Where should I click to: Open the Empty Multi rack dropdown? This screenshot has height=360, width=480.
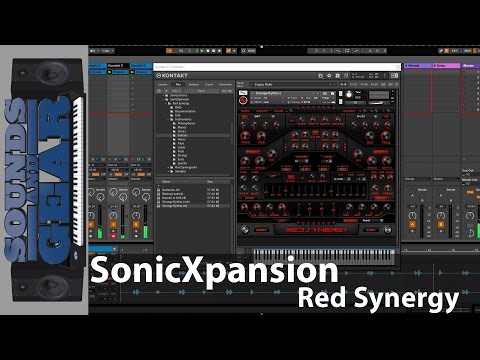click(x=292, y=85)
